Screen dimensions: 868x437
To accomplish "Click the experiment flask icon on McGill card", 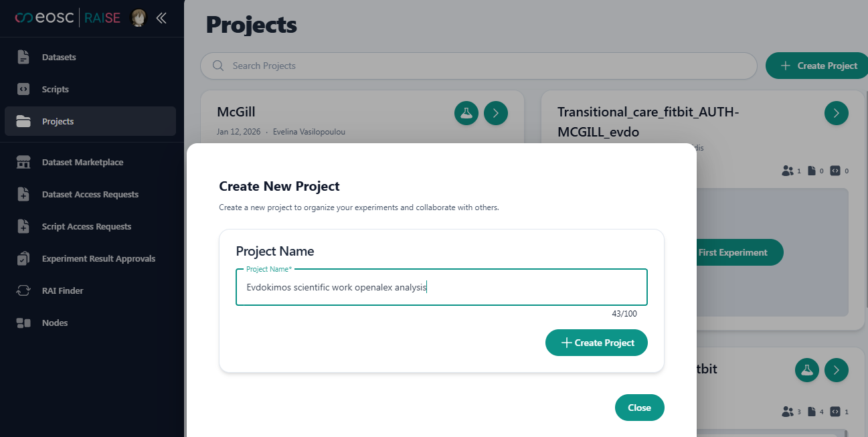I will 466,113.
